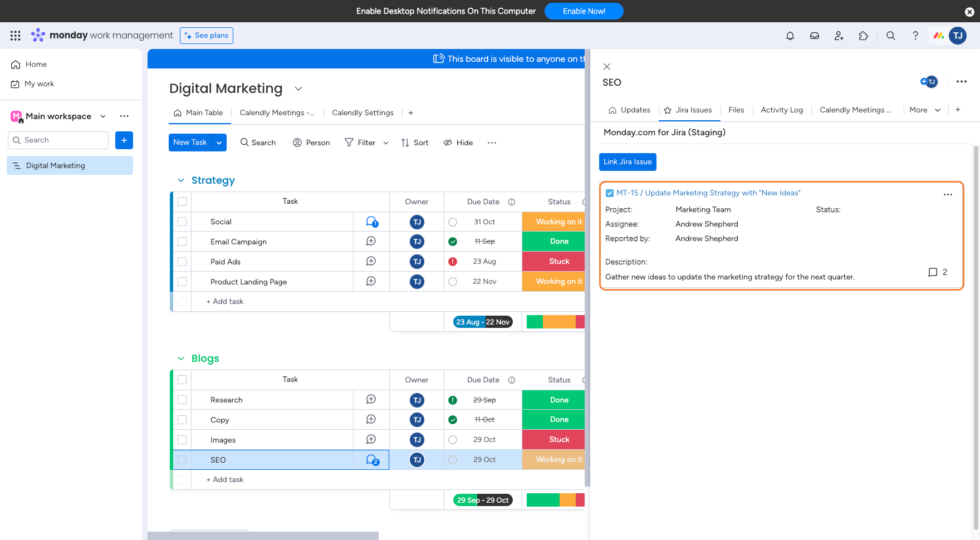Viewport: 980px width, 540px height.
Task: Open the notifications bell icon
Action: point(790,36)
